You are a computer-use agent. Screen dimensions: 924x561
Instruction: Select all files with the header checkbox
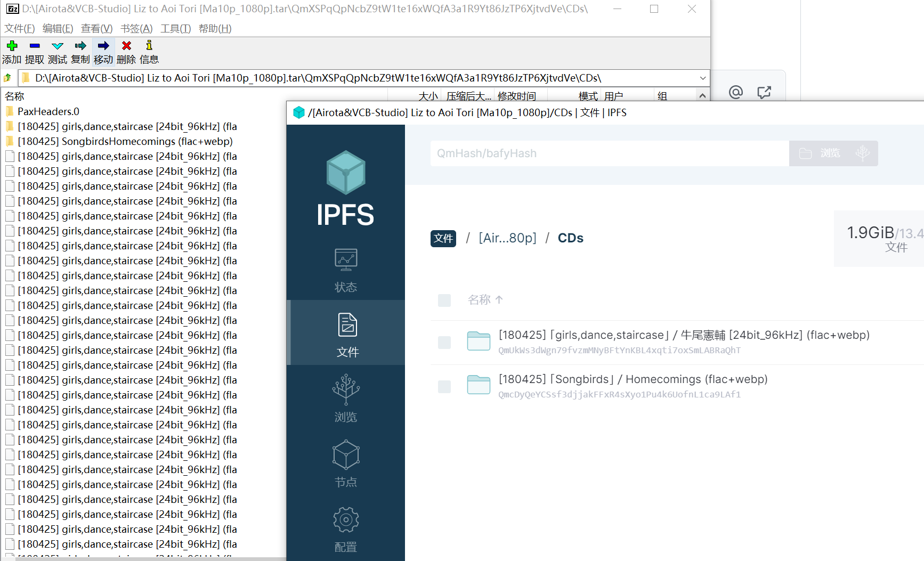point(444,300)
